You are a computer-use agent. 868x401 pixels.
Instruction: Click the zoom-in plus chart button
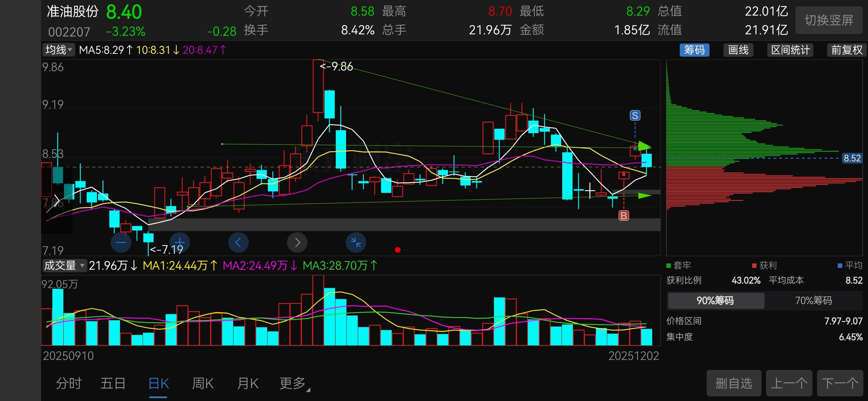coord(180,242)
